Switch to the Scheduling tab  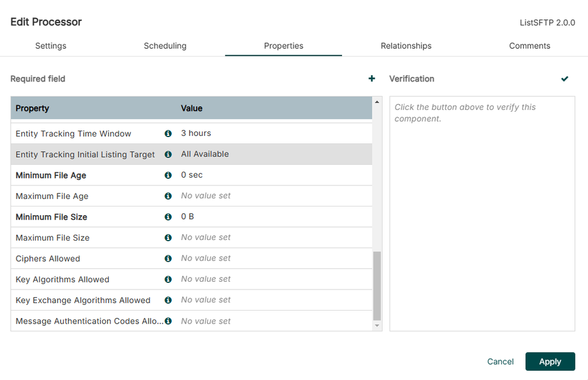(x=165, y=46)
